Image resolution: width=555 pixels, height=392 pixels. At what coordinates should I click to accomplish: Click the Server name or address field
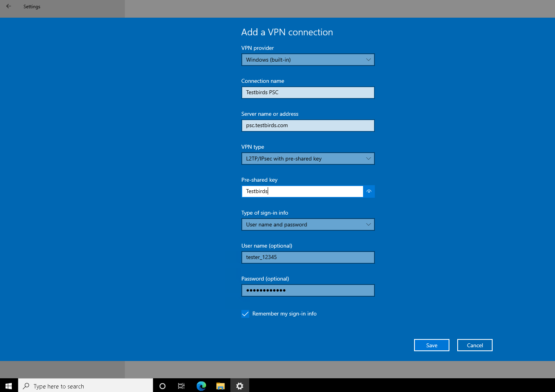point(308,126)
